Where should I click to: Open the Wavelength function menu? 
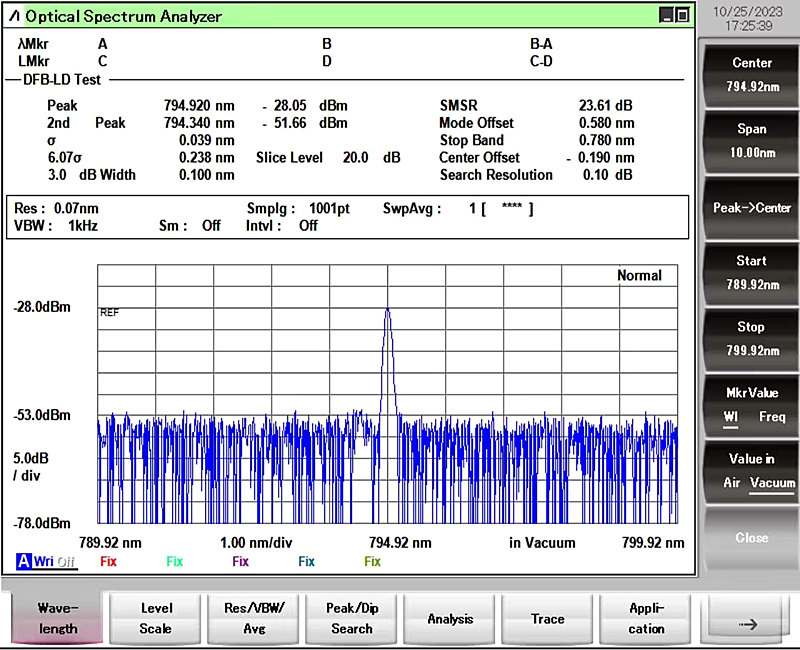coord(57,618)
